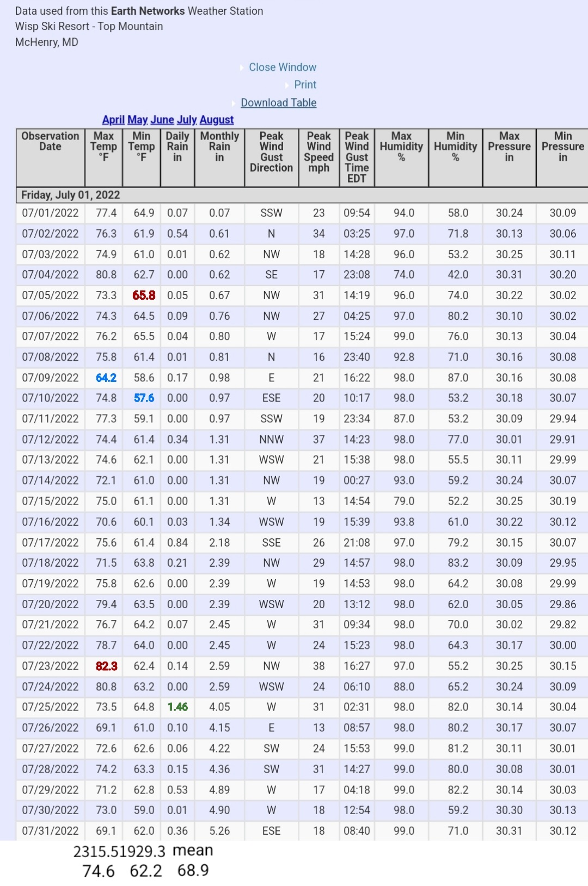Click the gust time cell 21:08
Viewport: 588px width, 886px height.
click(357, 543)
